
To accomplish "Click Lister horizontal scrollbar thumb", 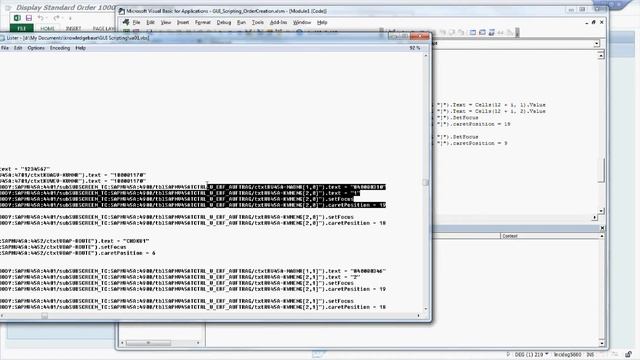I will [44, 316].
